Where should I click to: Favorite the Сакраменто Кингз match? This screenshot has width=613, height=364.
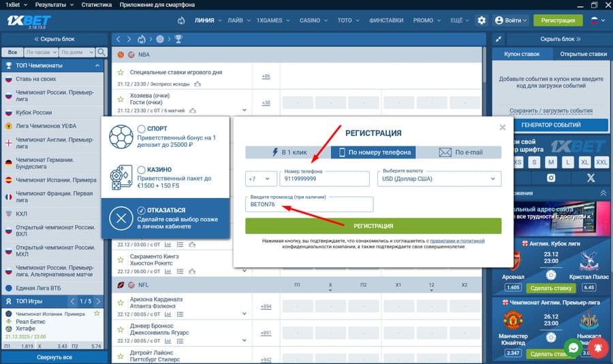[x=121, y=260]
